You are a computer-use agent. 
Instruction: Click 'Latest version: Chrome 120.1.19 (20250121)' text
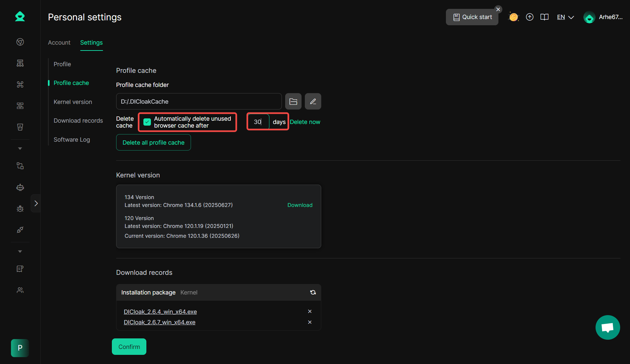pyautogui.click(x=179, y=226)
